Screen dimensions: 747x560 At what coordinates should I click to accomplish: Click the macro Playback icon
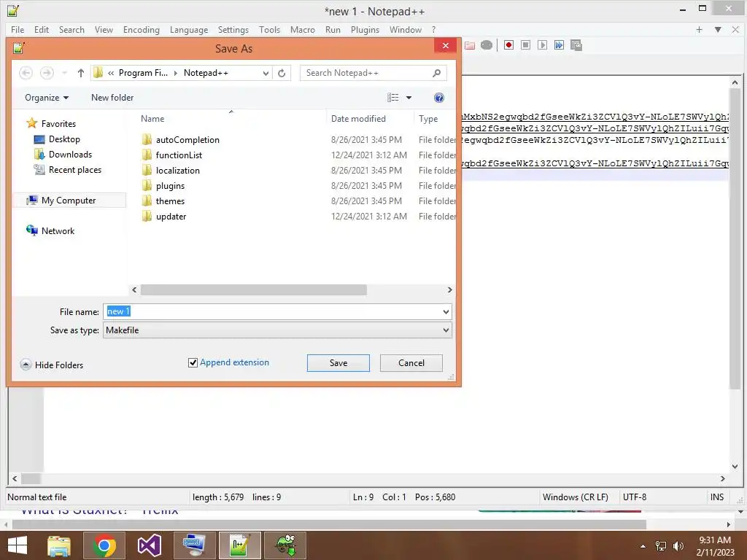pyautogui.click(x=542, y=45)
